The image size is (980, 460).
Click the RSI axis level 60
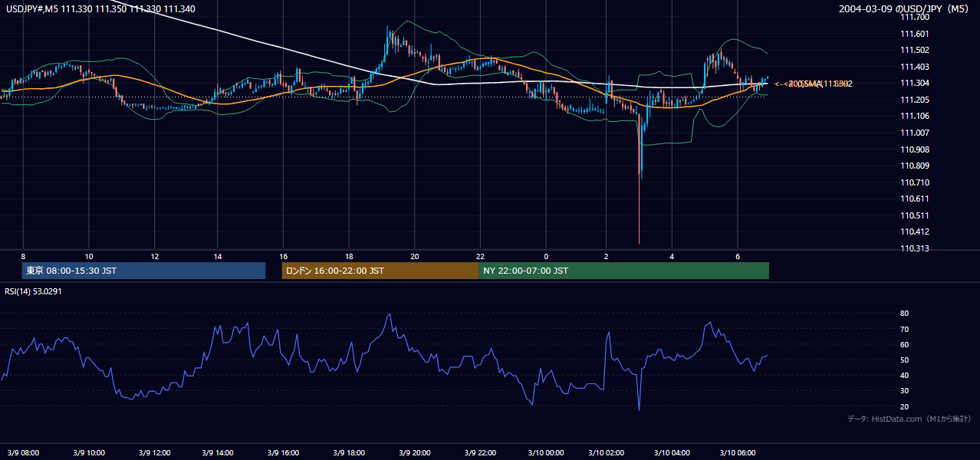point(904,344)
